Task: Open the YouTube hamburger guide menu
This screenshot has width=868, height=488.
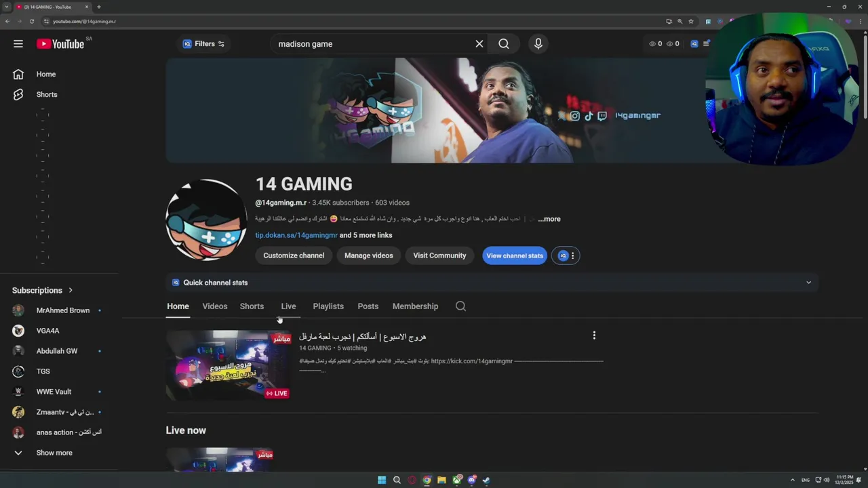Action: (x=18, y=44)
